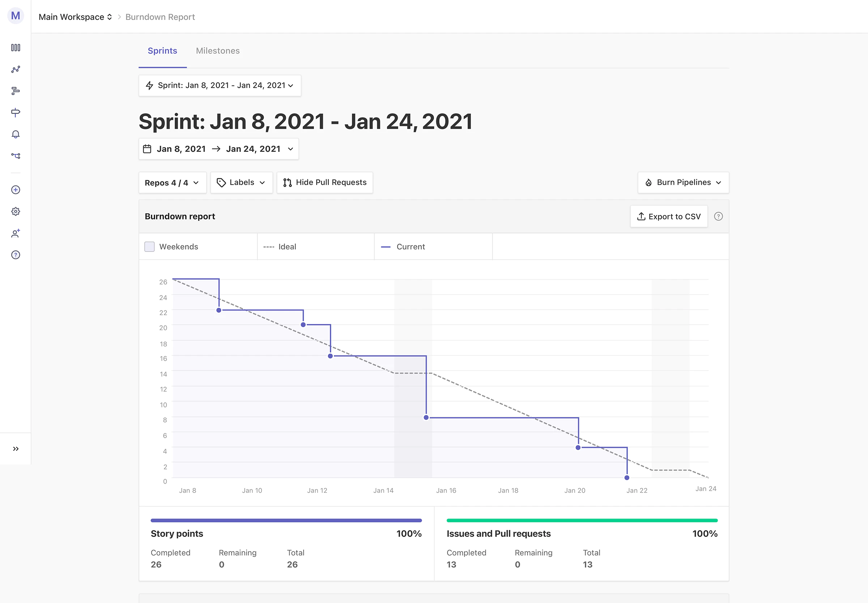Open the roadmap icon in sidebar
The image size is (868, 603).
[16, 91]
